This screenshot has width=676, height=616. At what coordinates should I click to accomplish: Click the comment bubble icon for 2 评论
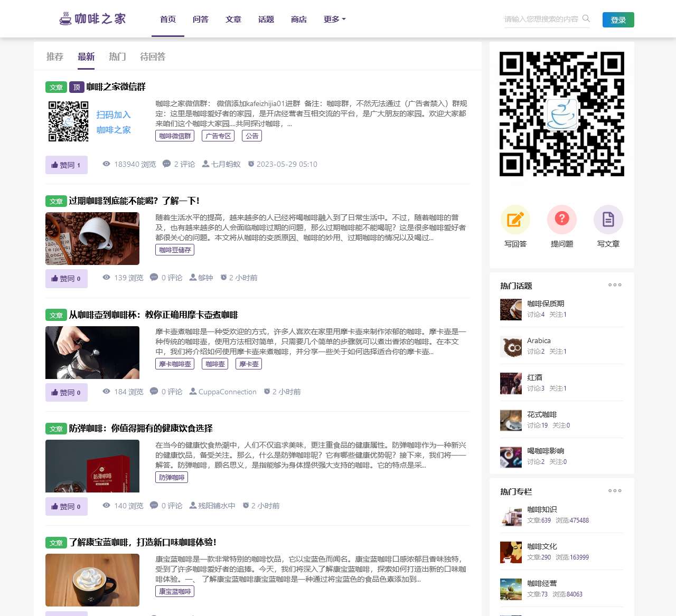pos(166,164)
